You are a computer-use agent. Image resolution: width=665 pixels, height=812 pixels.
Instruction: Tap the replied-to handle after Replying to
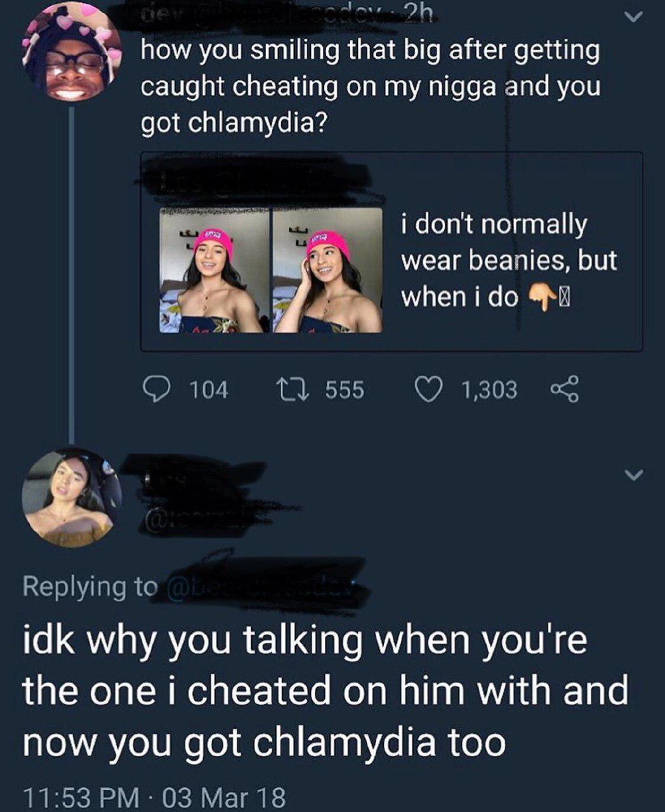point(261,586)
